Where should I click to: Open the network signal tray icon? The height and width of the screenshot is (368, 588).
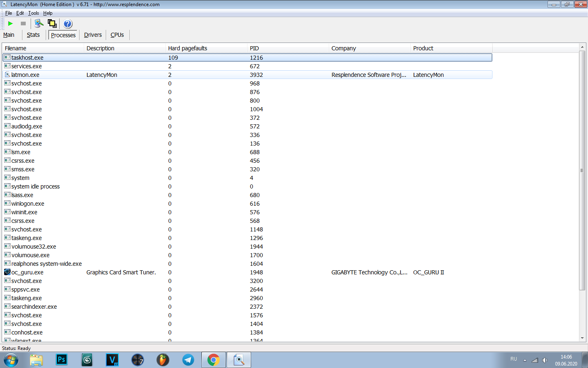point(535,360)
